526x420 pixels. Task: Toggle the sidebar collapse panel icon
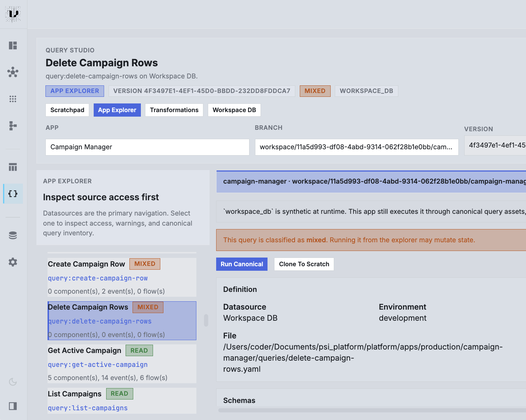point(13,405)
